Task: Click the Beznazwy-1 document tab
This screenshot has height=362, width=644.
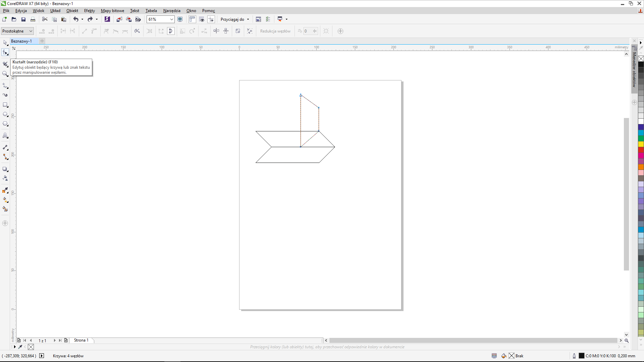Action: coord(21,41)
